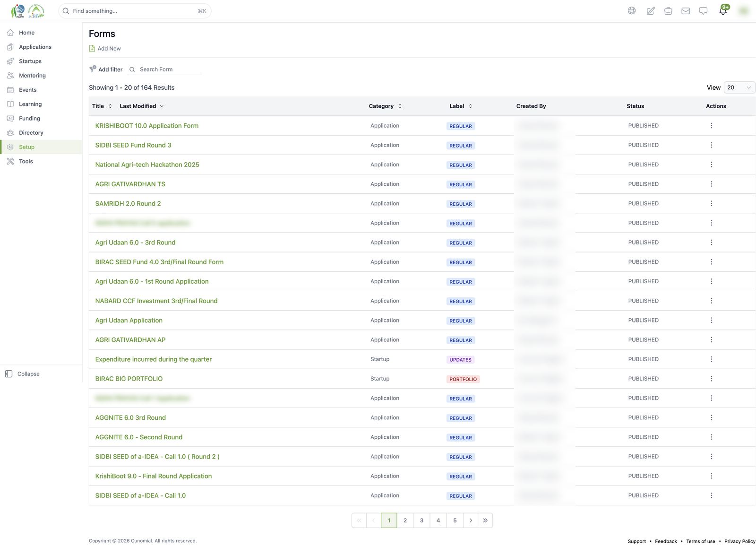Screen dimensions: 756x547
Task: Open the briefcase icon in header
Action: pos(668,11)
